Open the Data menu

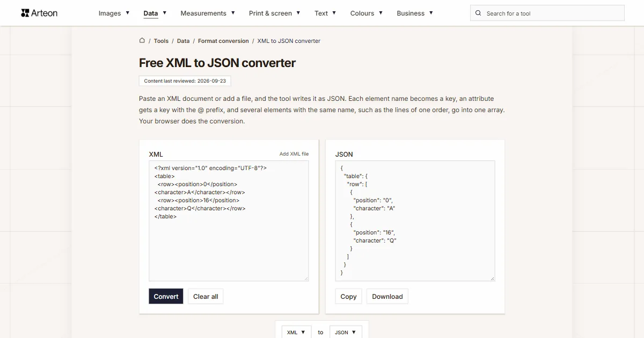[x=155, y=13]
